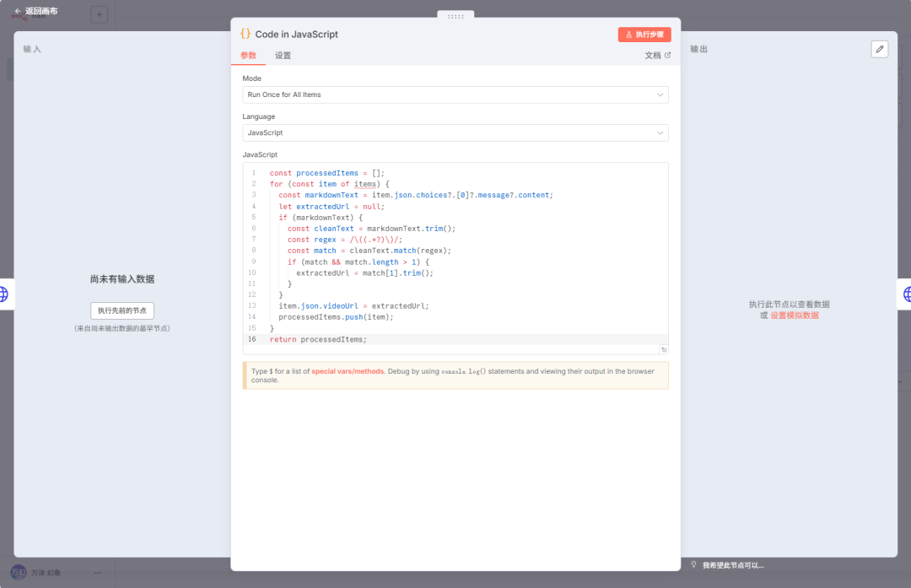
Task: Click 执行先前的节点 button
Action: 122,310
